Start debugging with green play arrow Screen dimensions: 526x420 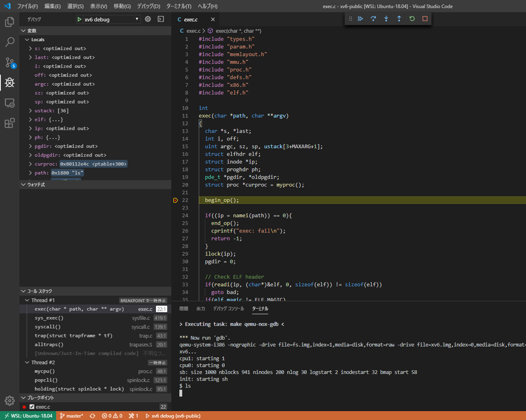pos(79,19)
